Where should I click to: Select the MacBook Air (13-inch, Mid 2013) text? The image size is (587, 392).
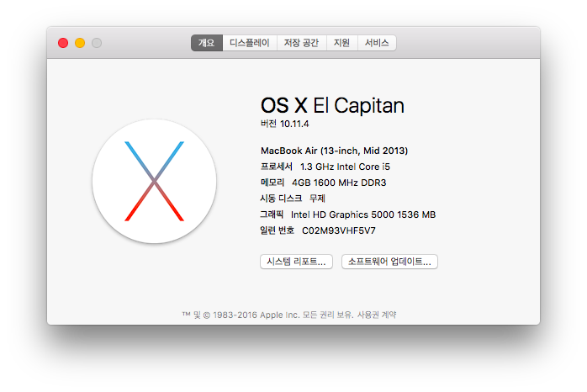pyautogui.click(x=335, y=151)
